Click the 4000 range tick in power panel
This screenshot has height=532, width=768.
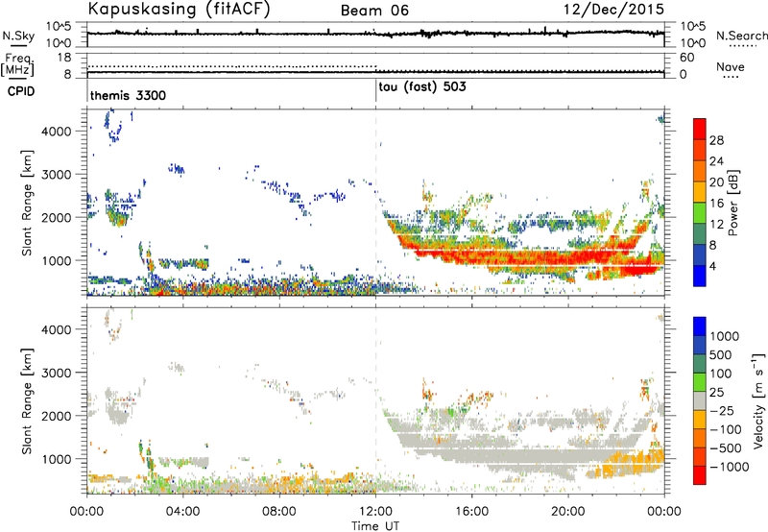[57, 132]
